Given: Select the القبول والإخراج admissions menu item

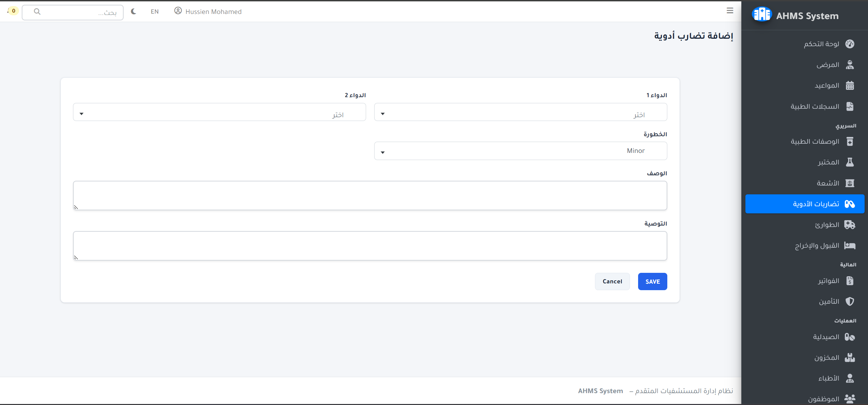Looking at the screenshot, I should pos(817,245).
